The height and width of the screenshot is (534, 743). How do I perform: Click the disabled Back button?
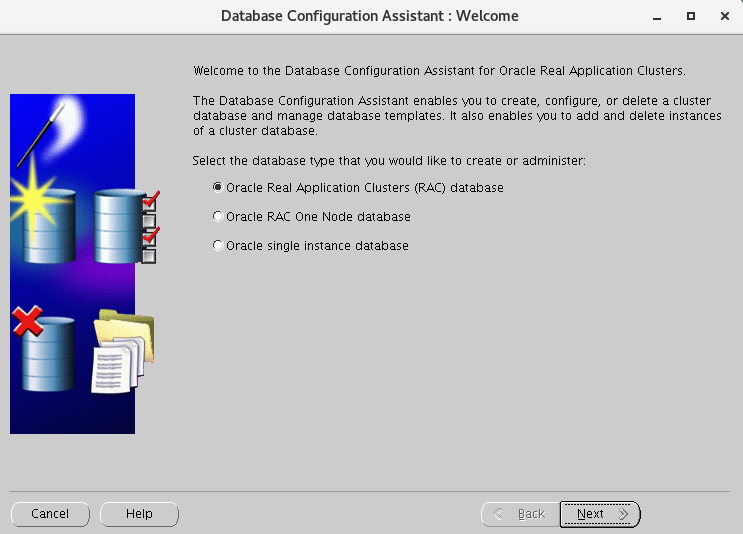coord(520,514)
